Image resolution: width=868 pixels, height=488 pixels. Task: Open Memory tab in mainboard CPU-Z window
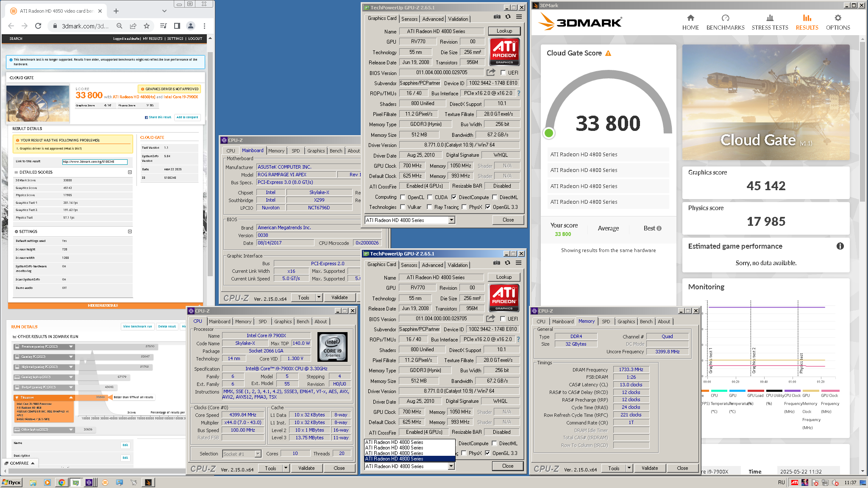(x=276, y=151)
